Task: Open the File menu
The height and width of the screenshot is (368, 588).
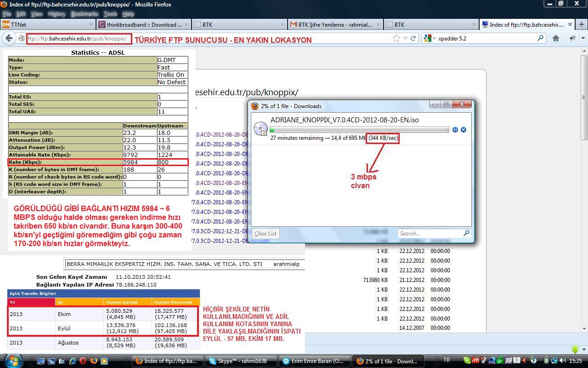Action: coord(7,14)
